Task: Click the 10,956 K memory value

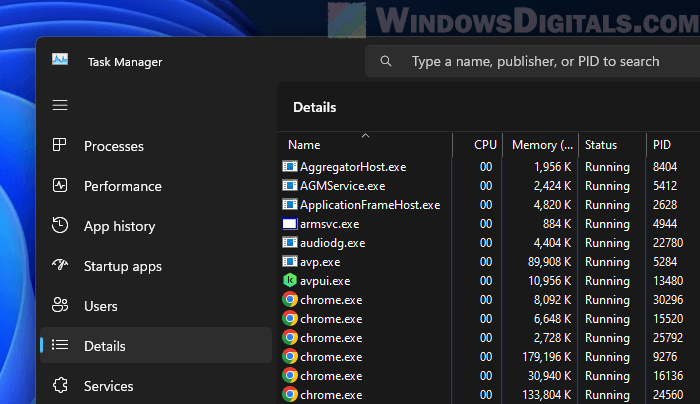Action: (x=550, y=281)
